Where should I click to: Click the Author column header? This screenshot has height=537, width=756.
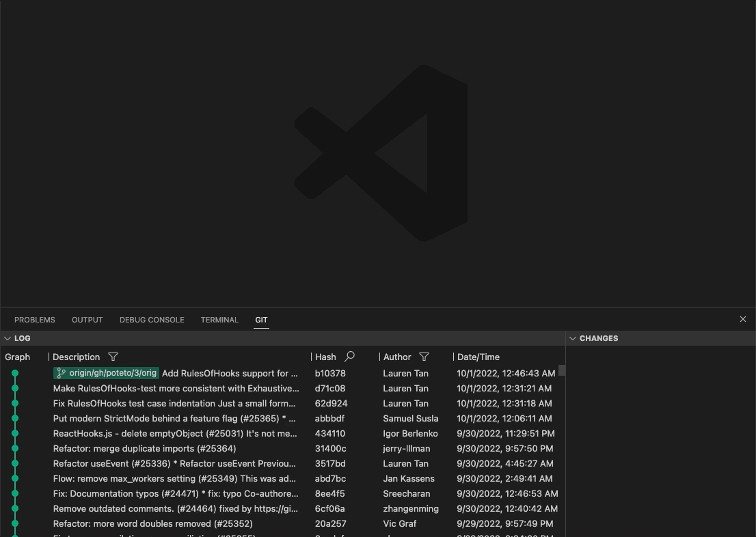(x=397, y=357)
